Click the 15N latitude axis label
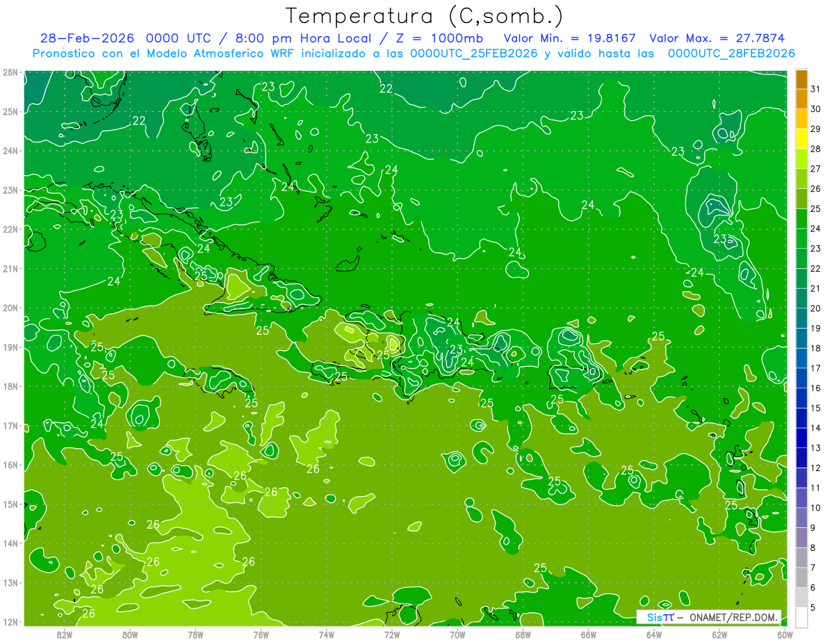 pyautogui.click(x=10, y=504)
